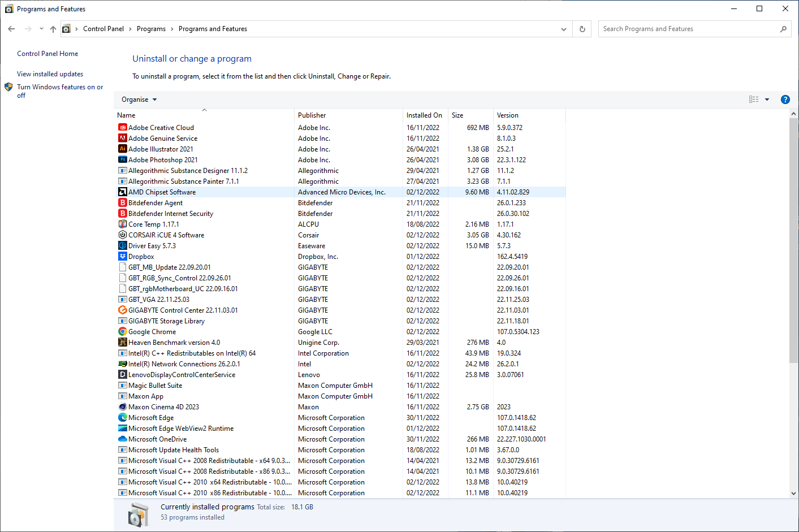Click the Microsoft Edge WebView2 Runtime icon

[x=123, y=429]
